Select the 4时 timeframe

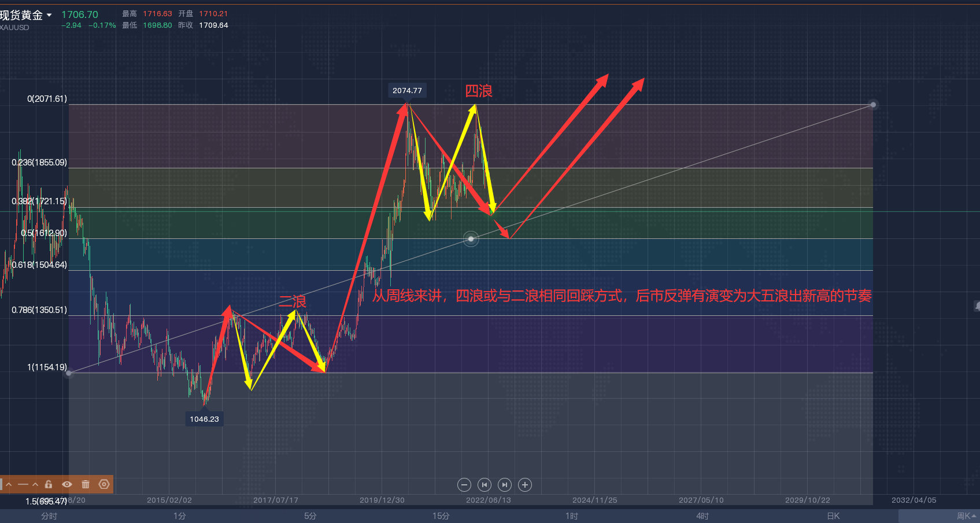click(x=702, y=516)
